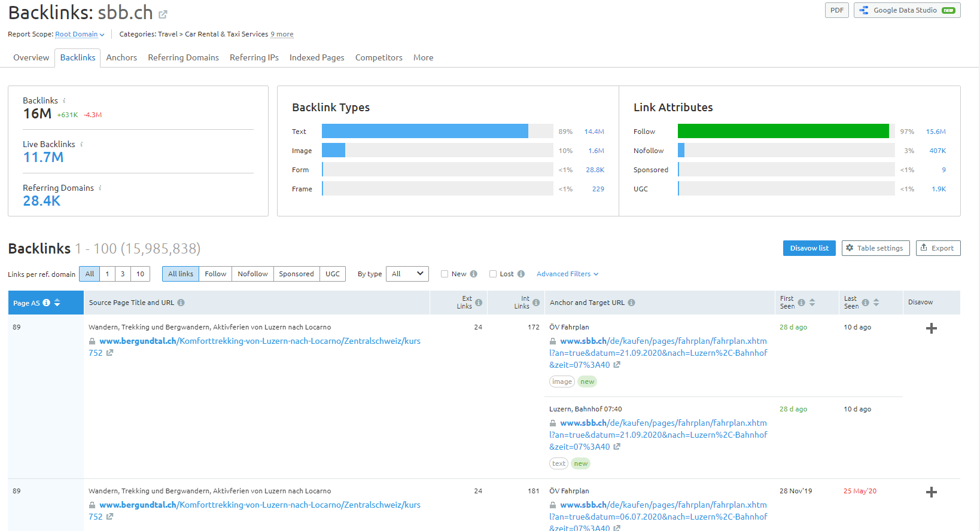
Task: Show info icon next to Backlinks metric
Action: coord(64,100)
